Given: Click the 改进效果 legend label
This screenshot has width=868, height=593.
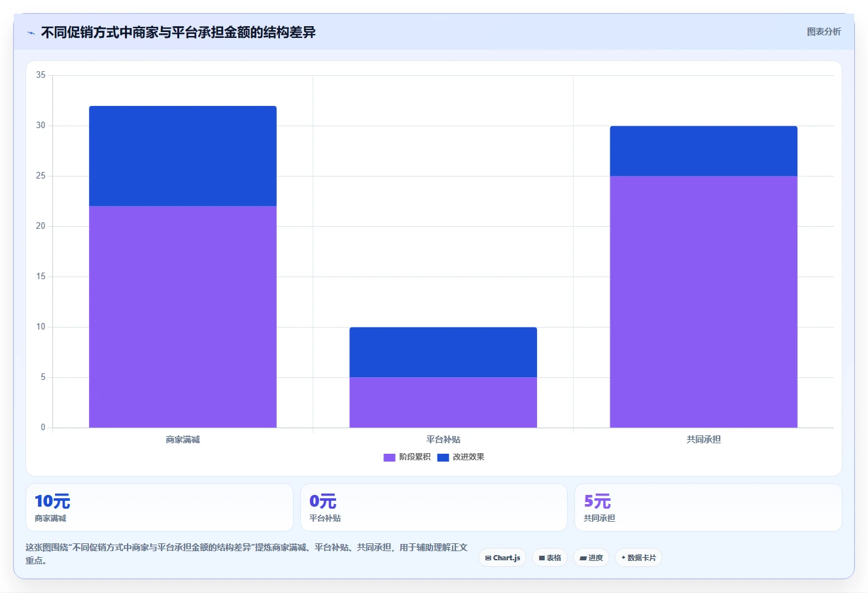Looking at the screenshot, I should [468, 457].
